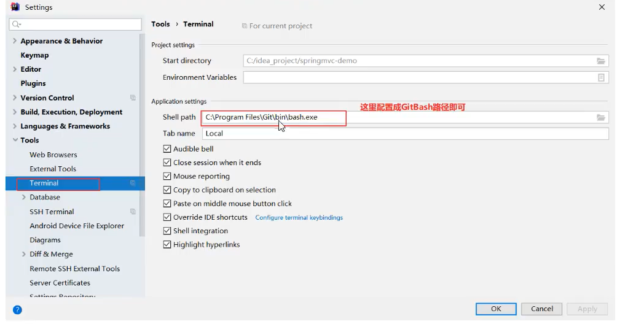Expand Build, Execution, Deployment arrow

pyautogui.click(x=15, y=112)
